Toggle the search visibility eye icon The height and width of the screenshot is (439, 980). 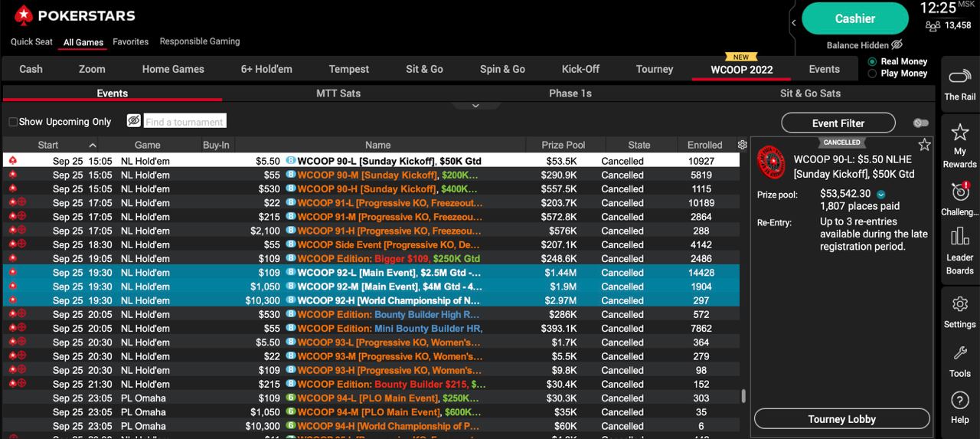tap(134, 121)
